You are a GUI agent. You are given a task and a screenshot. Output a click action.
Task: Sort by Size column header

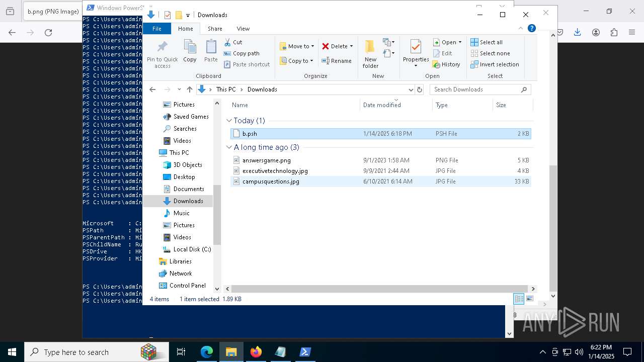pos(512,105)
